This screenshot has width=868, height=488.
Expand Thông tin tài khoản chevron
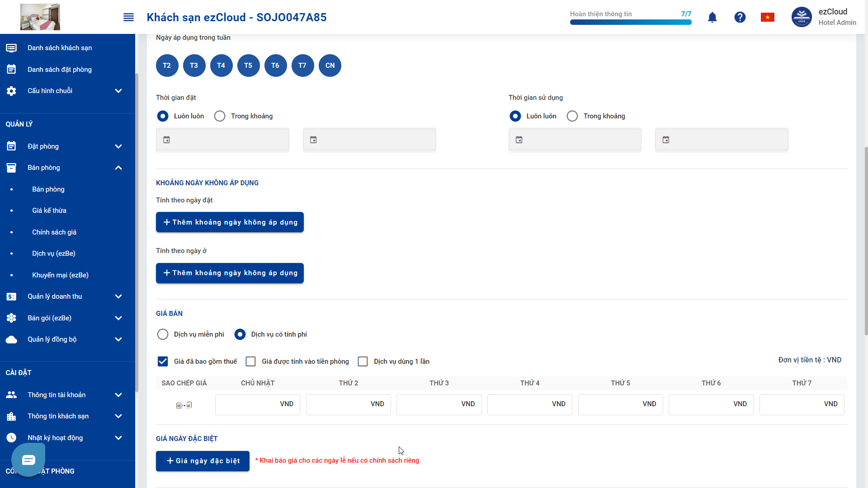pyautogui.click(x=118, y=395)
